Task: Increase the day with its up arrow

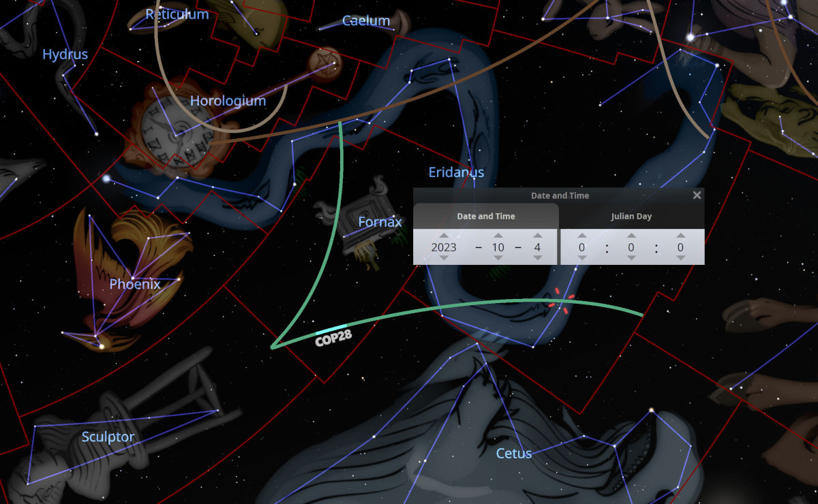Action: (537, 236)
